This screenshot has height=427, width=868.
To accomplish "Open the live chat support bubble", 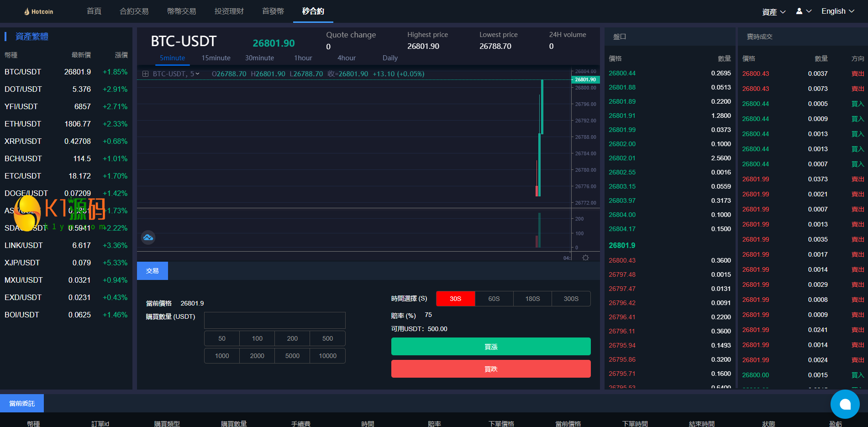I will pyautogui.click(x=845, y=404).
